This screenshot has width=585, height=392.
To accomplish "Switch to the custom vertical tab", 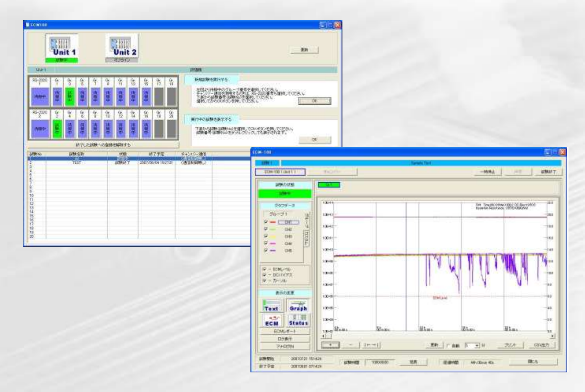I will click(x=307, y=239).
